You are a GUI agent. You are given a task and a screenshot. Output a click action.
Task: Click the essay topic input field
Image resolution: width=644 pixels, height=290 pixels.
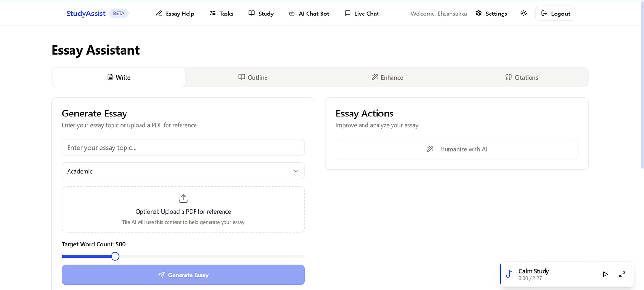point(183,148)
